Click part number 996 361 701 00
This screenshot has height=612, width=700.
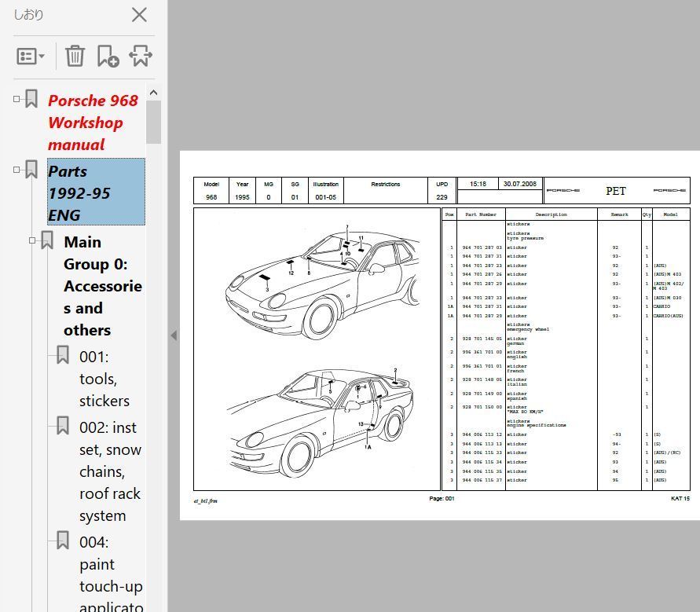coord(482,352)
